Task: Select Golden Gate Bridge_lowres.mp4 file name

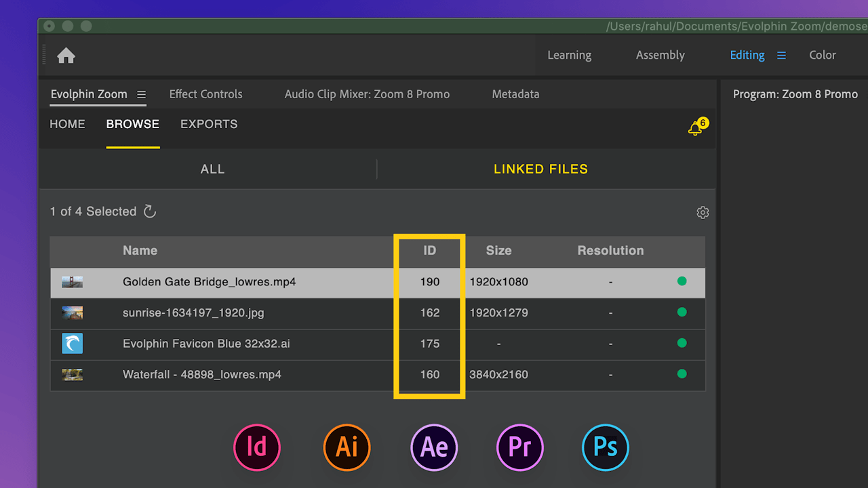Action: 209,282
